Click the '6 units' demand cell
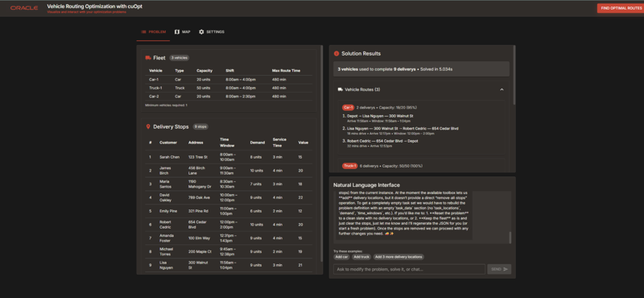This screenshot has width=644, height=298. 256,211
